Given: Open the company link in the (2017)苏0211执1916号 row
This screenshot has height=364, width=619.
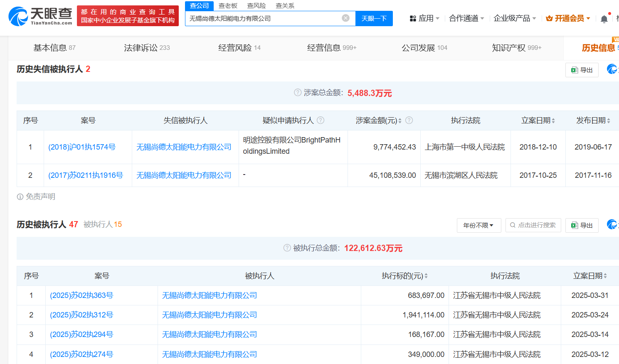Looking at the screenshot, I should (184, 175).
